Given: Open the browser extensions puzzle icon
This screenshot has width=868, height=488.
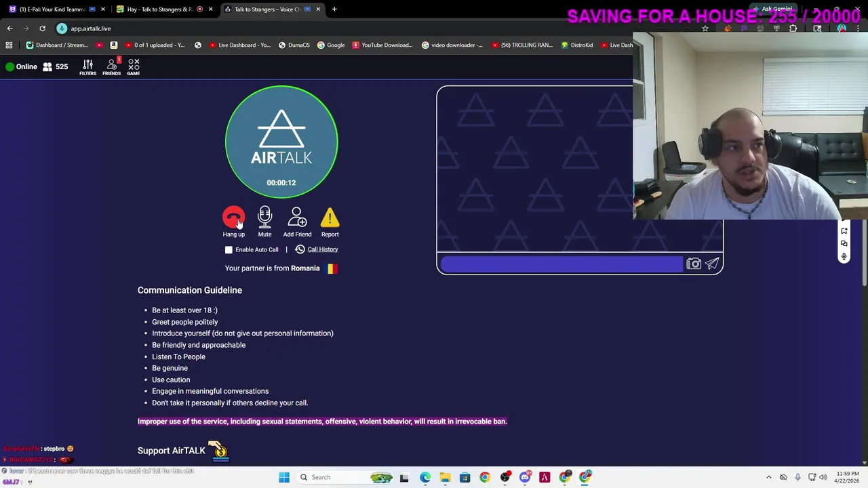Looking at the screenshot, I should pos(793,28).
